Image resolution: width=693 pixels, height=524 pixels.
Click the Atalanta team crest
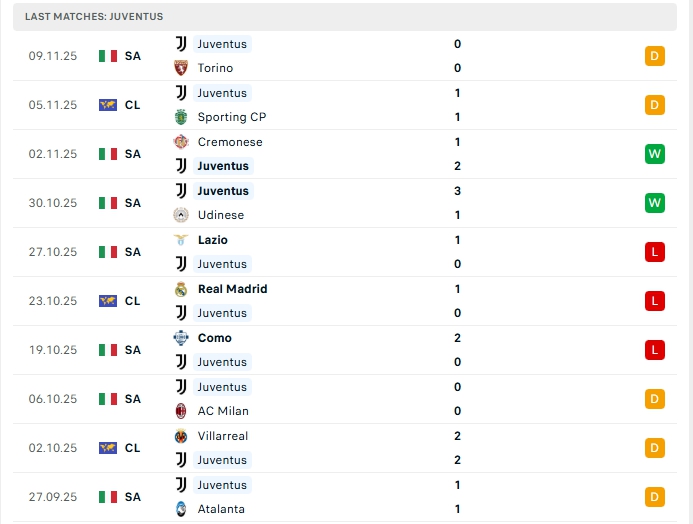click(x=181, y=509)
